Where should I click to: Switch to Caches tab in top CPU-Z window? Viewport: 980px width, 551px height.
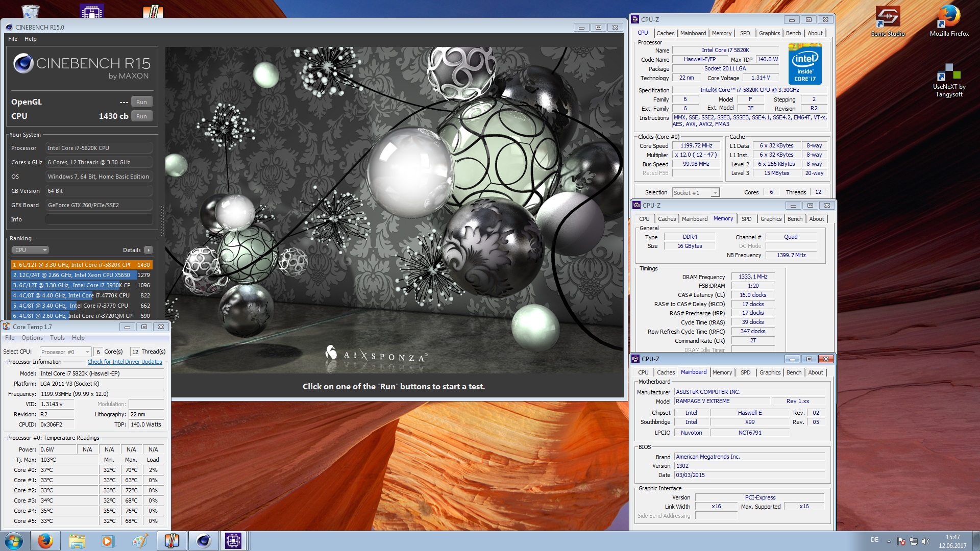coord(665,33)
